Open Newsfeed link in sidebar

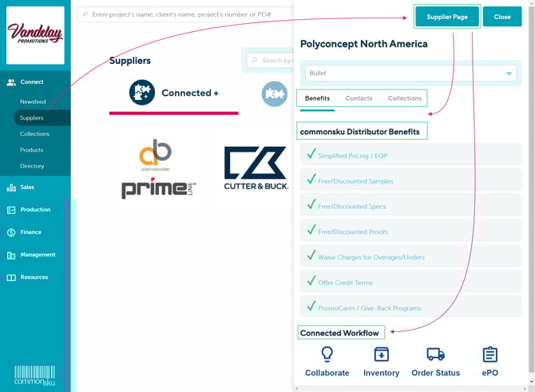pos(33,102)
